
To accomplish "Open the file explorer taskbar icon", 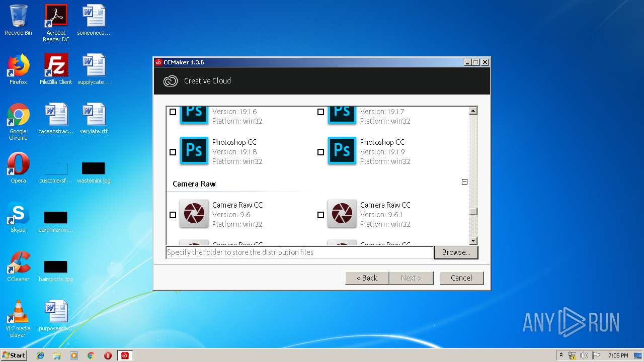I will pyautogui.click(x=57, y=355).
